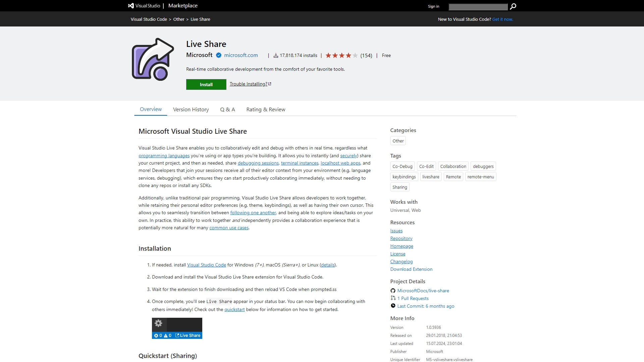
Task: Click the version value 1.0.5936
Action: click(x=433, y=327)
